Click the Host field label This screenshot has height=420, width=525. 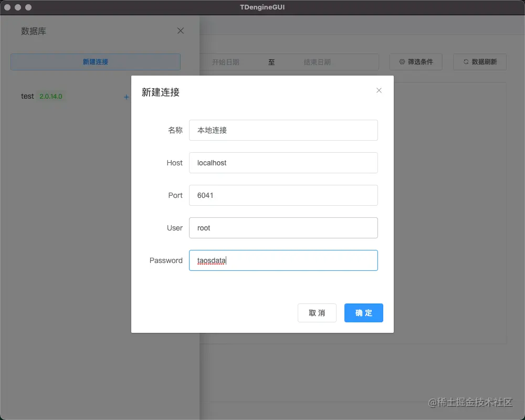pos(174,163)
